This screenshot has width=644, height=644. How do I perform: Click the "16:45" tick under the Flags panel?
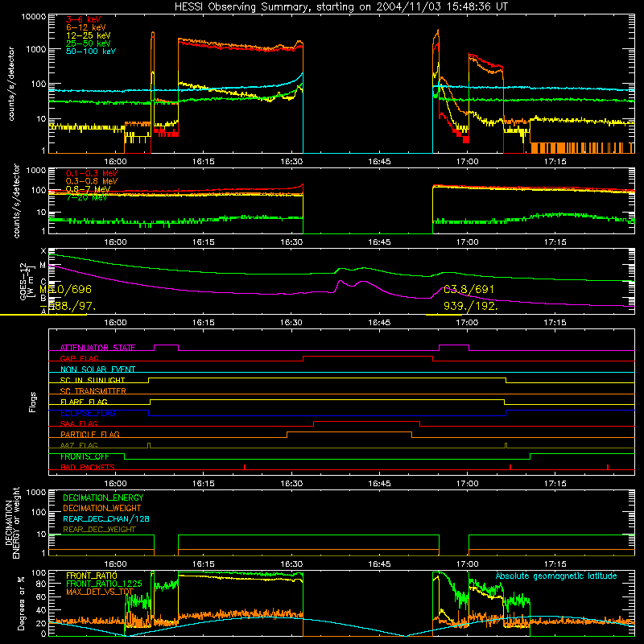click(379, 484)
